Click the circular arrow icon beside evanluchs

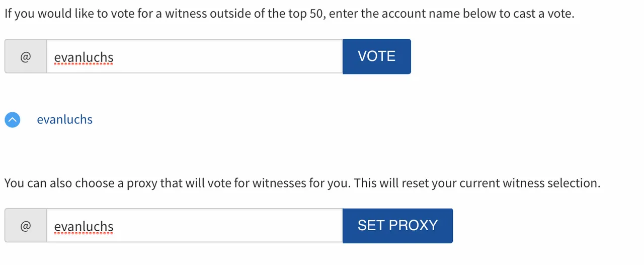tap(13, 120)
